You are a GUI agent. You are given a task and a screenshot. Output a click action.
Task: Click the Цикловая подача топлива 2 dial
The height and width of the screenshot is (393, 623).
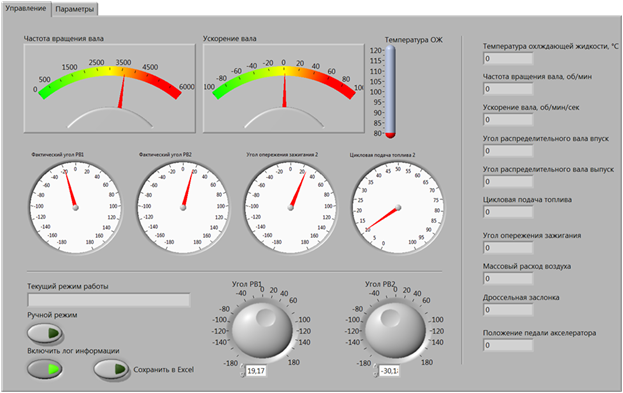[398, 207]
